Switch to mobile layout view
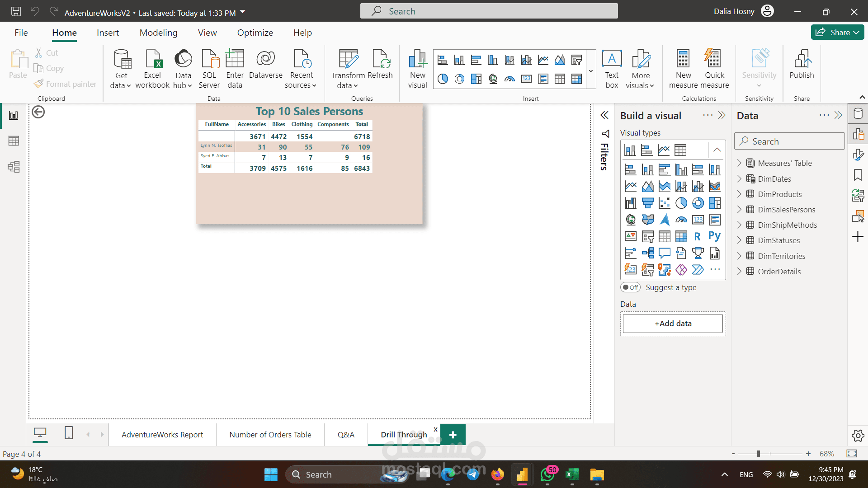Image resolution: width=868 pixels, height=488 pixels. (x=69, y=433)
